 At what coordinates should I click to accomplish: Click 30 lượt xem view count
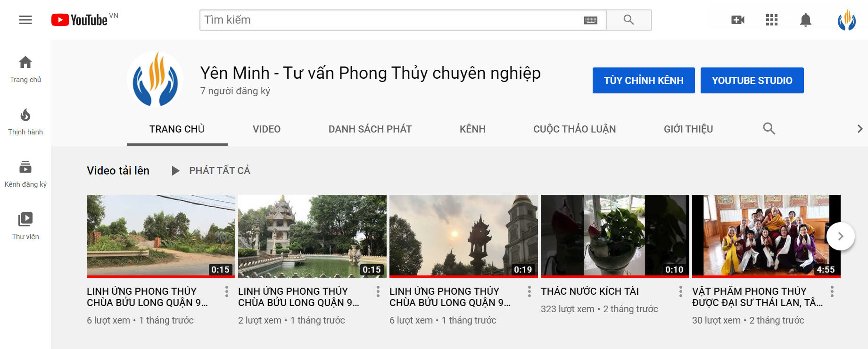[x=716, y=320]
